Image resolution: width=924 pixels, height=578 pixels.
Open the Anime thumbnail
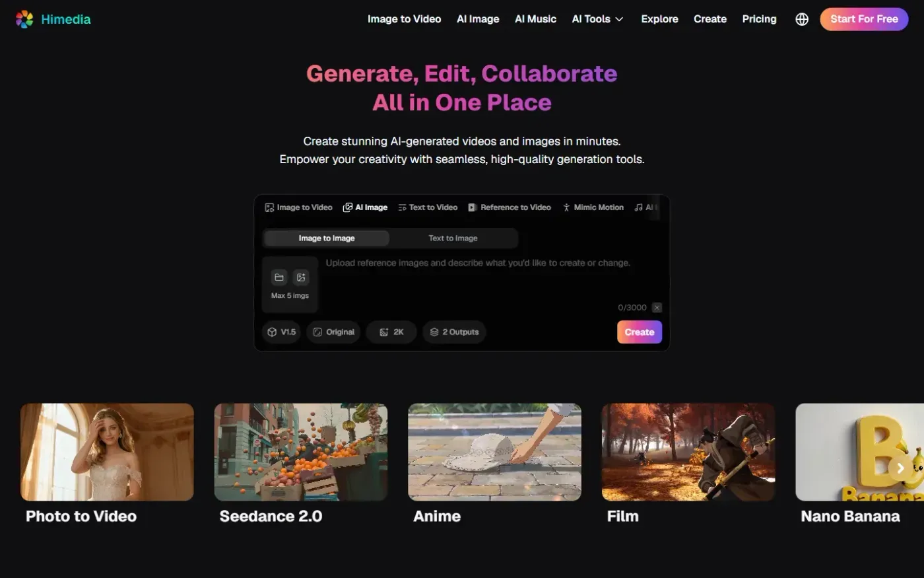click(494, 452)
